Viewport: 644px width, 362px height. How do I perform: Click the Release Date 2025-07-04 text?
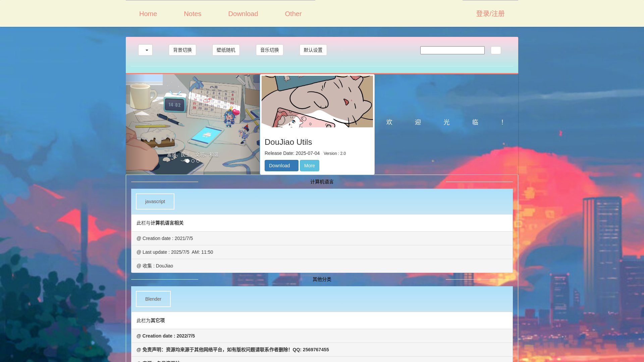(x=292, y=154)
